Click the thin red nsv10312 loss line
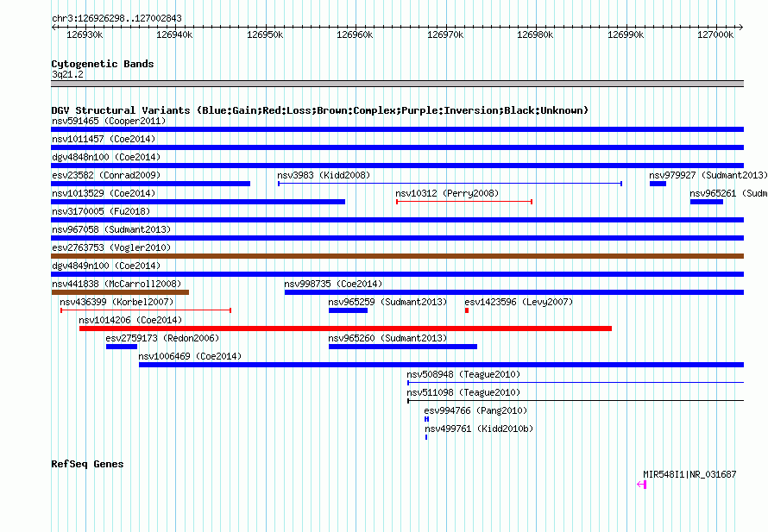The height and width of the screenshot is (532, 768). coord(464,202)
